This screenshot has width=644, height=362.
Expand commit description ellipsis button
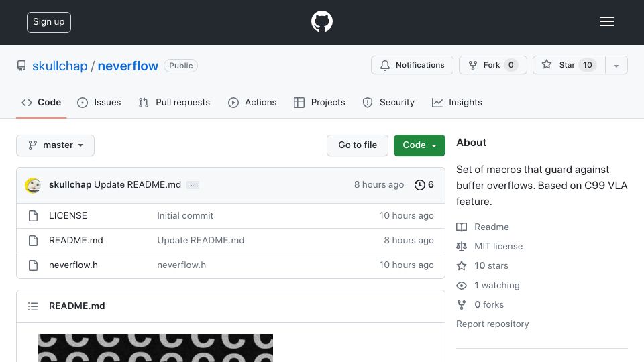pyautogui.click(x=193, y=185)
